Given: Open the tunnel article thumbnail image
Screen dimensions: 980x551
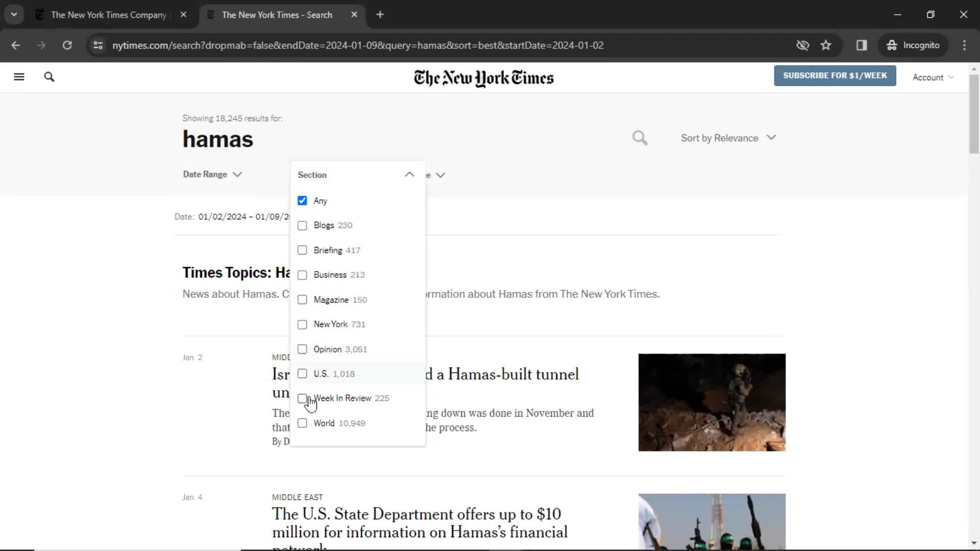Looking at the screenshot, I should click(x=712, y=402).
